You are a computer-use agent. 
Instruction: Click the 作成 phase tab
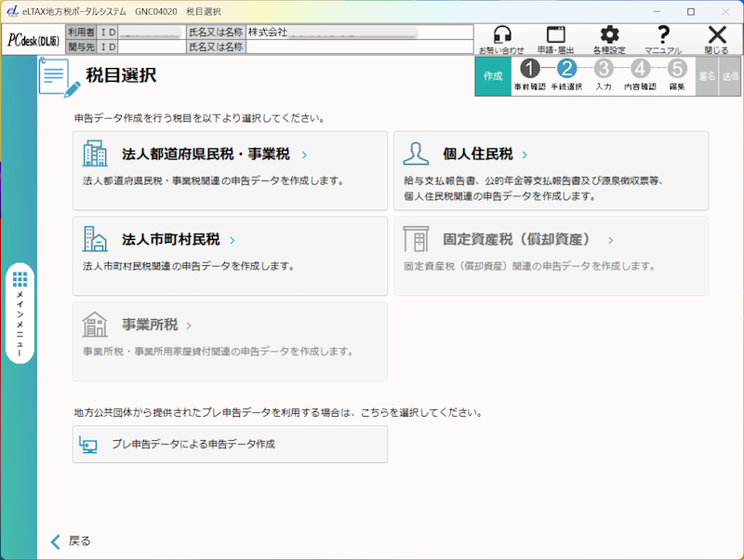pyautogui.click(x=493, y=76)
